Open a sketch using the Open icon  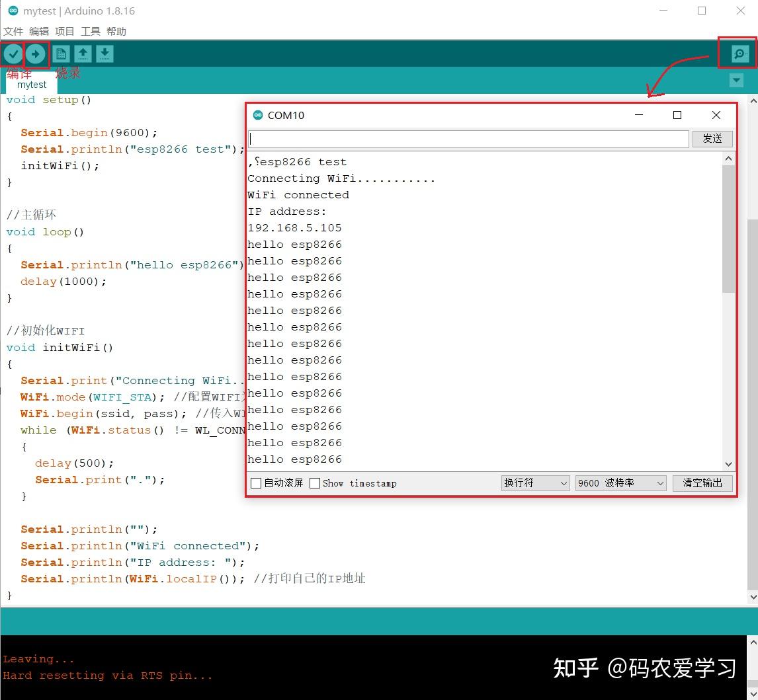click(83, 54)
